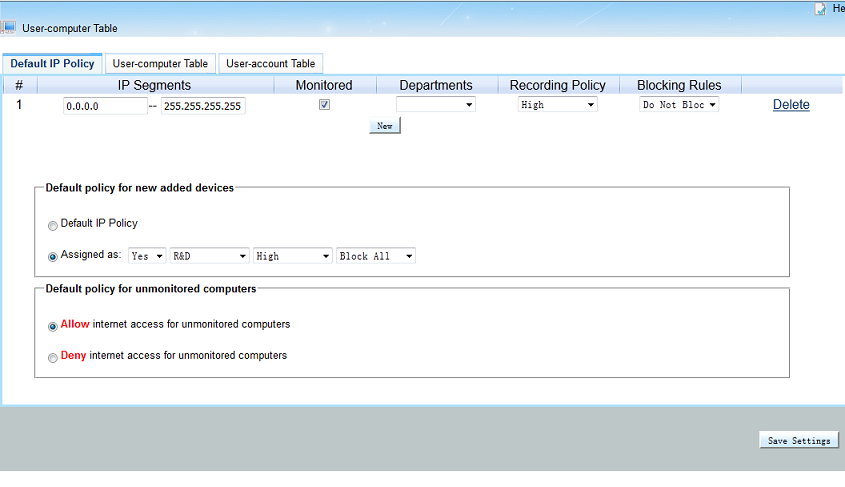This screenshot has height=487, width=845.
Task: Toggle the Monitored checkbox for row 1
Action: (324, 105)
